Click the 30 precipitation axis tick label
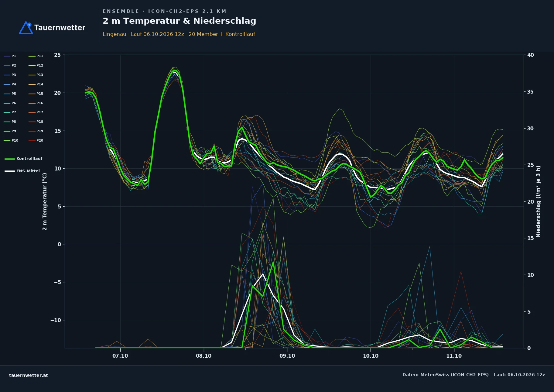 tap(531, 129)
